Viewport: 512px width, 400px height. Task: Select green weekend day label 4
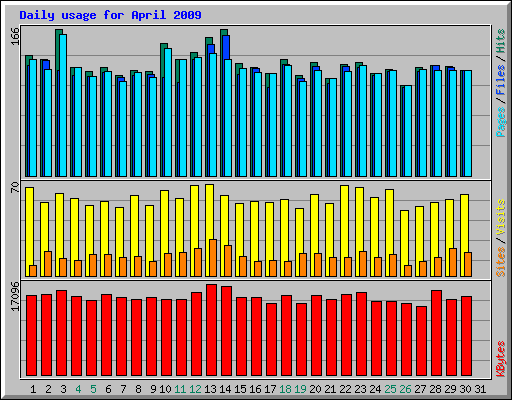point(78,389)
